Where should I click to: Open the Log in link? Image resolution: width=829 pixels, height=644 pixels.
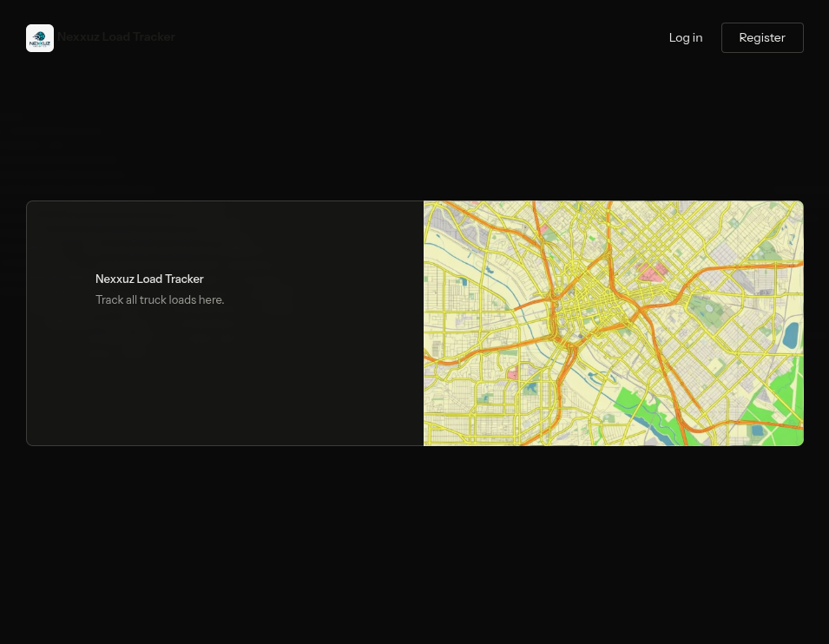[685, 37]
